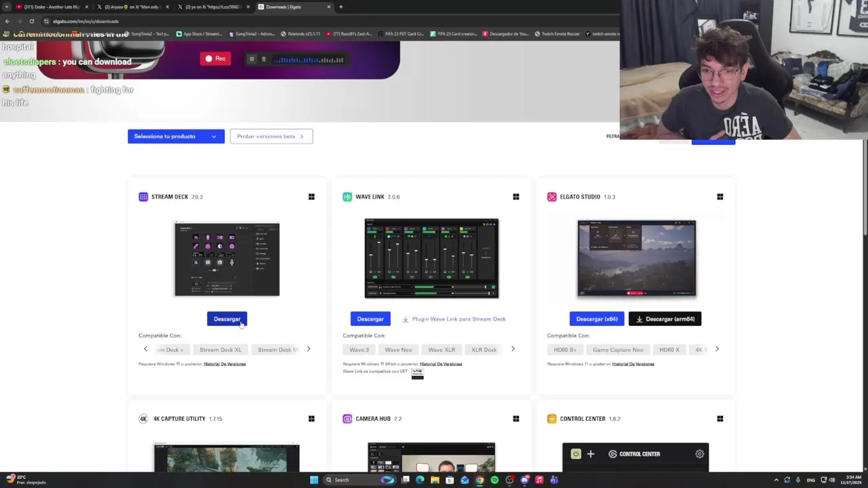Open Discord from the taskbar
This screenshot has width=868, height=488.
point(524,480)
